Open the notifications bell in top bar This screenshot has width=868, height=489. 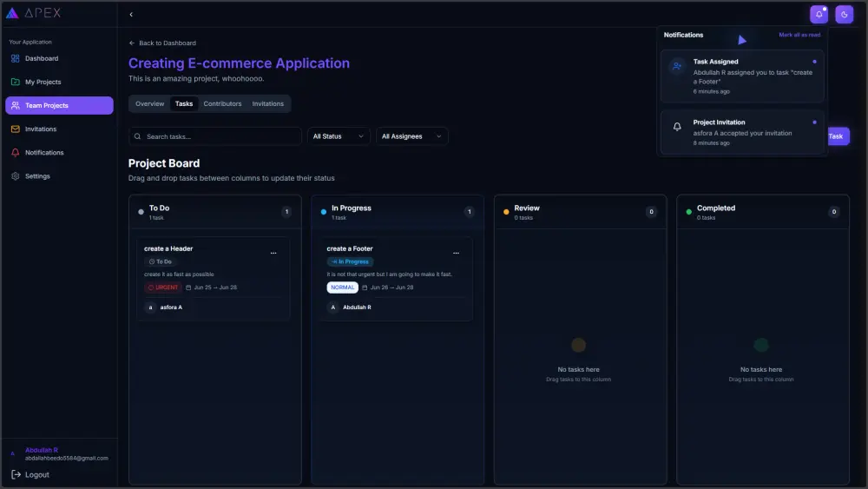click(819, 15)
